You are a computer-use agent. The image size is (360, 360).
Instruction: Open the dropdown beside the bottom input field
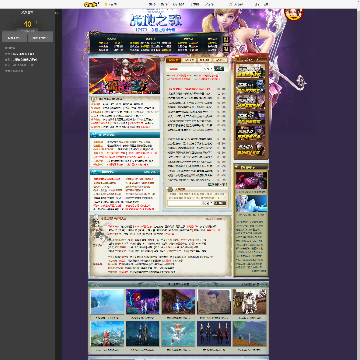(x=208, y=203)
